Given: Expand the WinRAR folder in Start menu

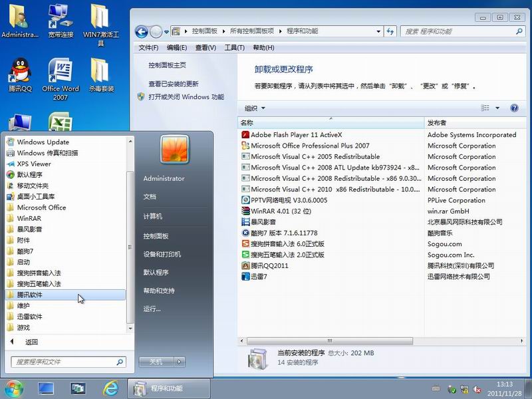Looking at the screenshot, I should click(x=65, y=218).
